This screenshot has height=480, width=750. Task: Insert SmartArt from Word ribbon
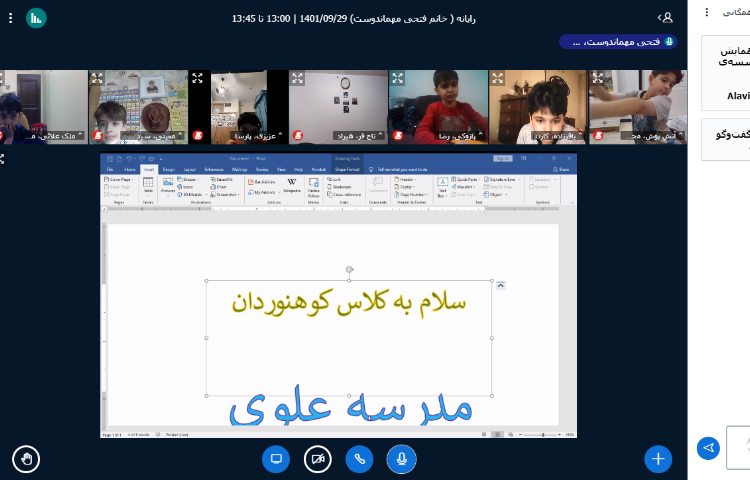(x=221, y=179)
